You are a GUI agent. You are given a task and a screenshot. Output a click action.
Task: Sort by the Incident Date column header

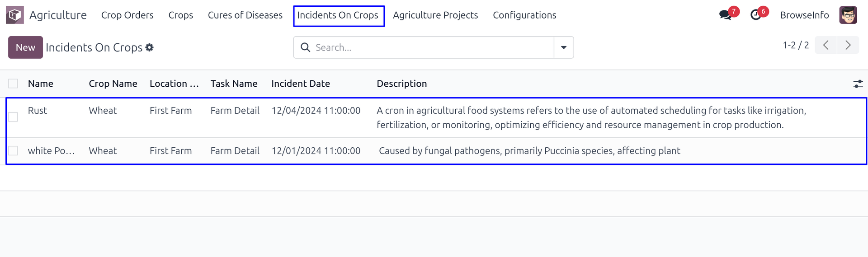[300, 84]
